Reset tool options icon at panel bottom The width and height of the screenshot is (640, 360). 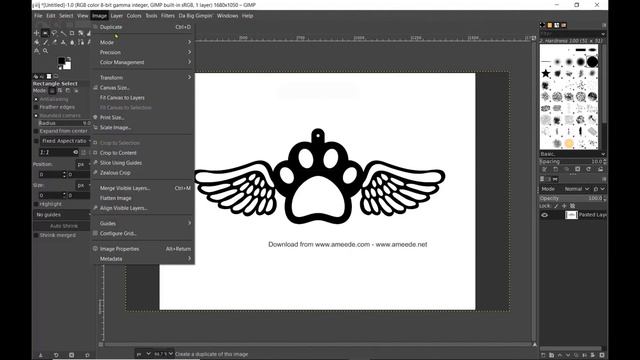[x=87, y=355]
